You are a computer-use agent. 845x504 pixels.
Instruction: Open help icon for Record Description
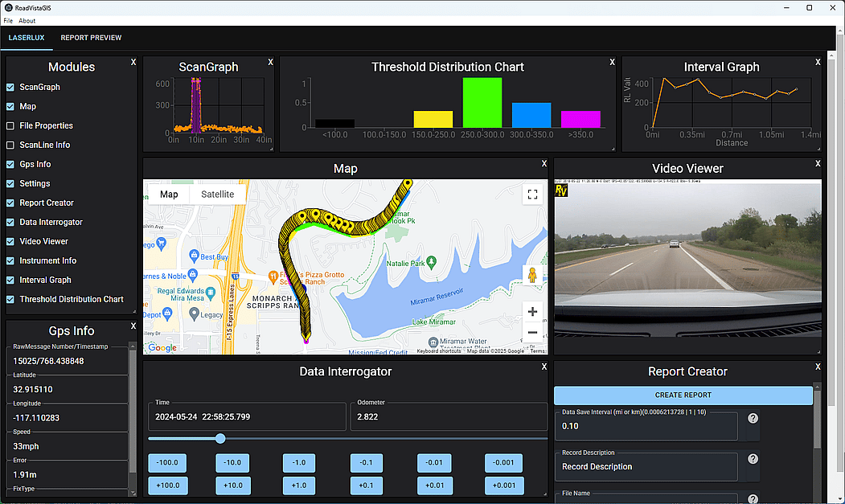coord(753,459)
